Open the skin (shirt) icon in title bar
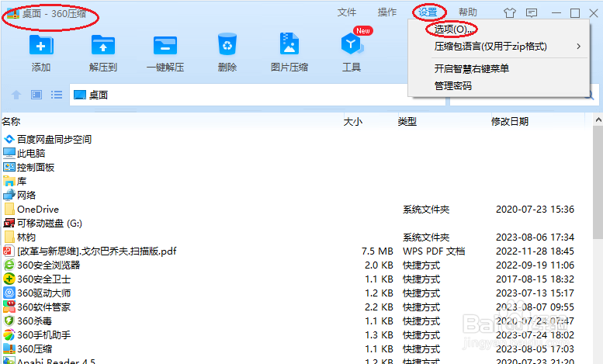 [x=510, y=13]
